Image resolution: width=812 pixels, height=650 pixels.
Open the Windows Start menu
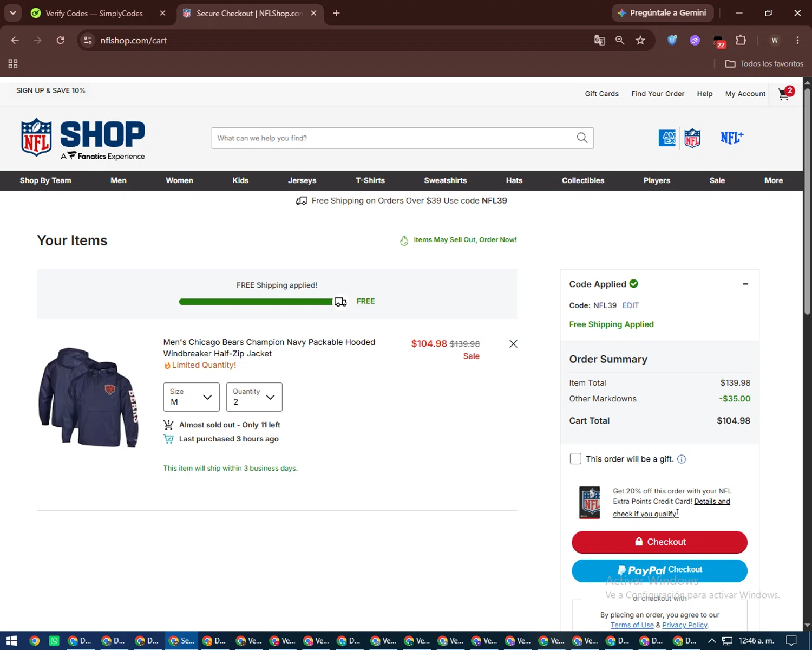point(12,641)
